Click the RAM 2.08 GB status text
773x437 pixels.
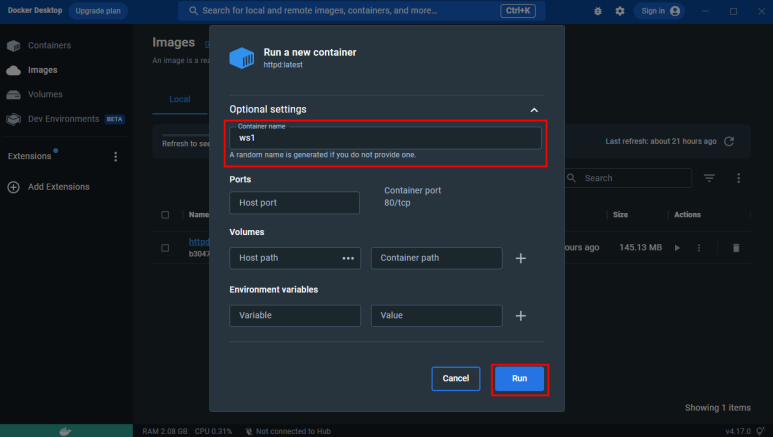tap(165, 431)
